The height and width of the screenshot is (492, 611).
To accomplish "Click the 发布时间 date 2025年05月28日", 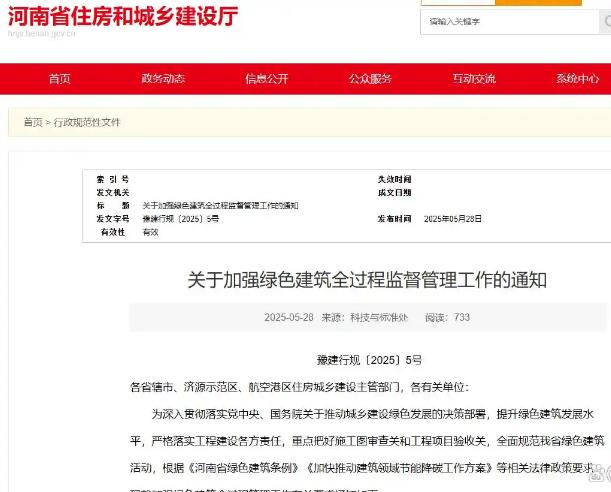I will coord(453,218).
